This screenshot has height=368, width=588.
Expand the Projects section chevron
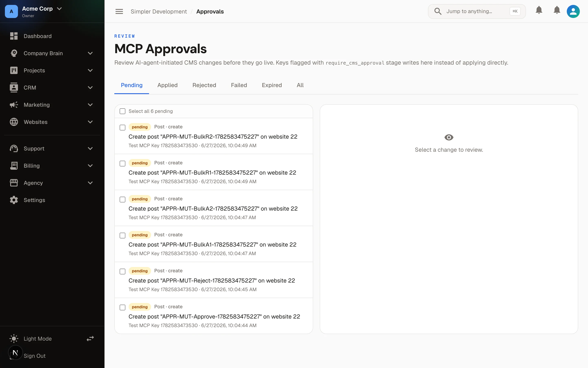click(x=90, y=70)
